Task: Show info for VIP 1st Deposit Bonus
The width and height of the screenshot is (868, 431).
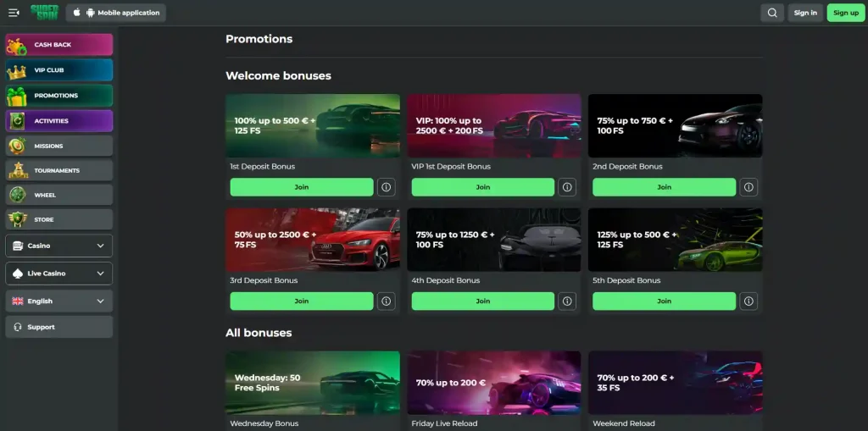Action: pos(567,187)
